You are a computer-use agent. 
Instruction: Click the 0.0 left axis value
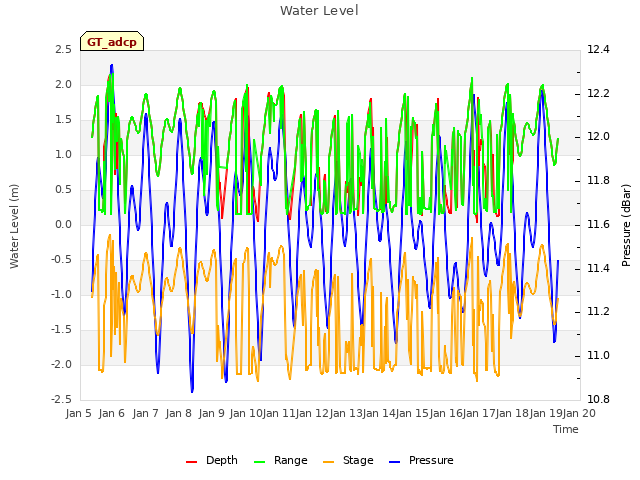coord(63,224)
